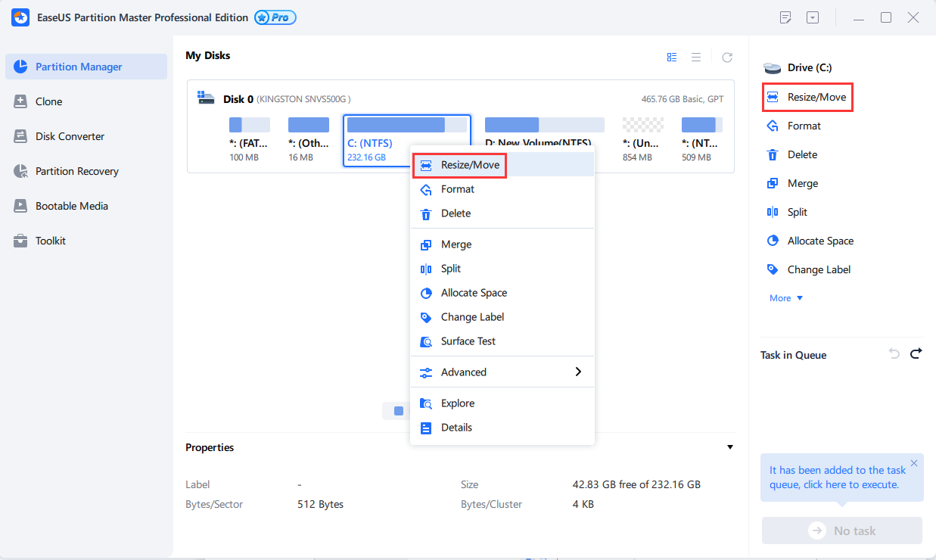The height and width of the screenshot is (560, 936).
Task: Minimize the Partition Master window
Action: tap(858, 17)
